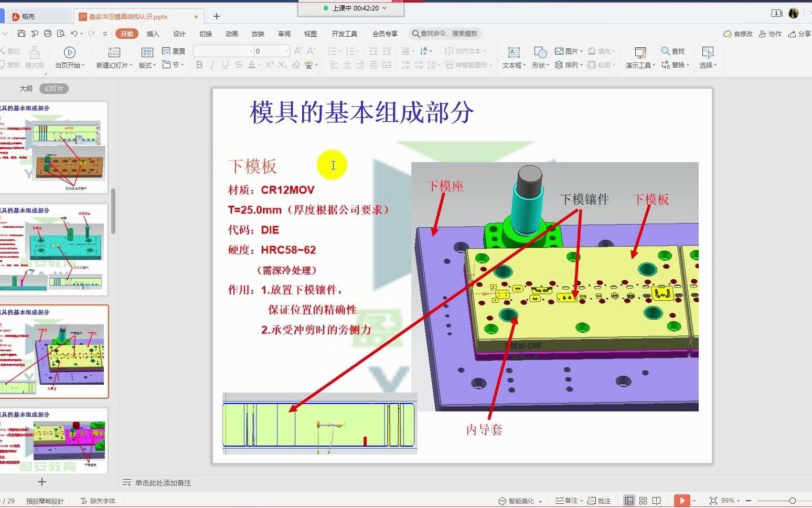
Task: Open comments with the 批注 button
Action: [602, 500]
